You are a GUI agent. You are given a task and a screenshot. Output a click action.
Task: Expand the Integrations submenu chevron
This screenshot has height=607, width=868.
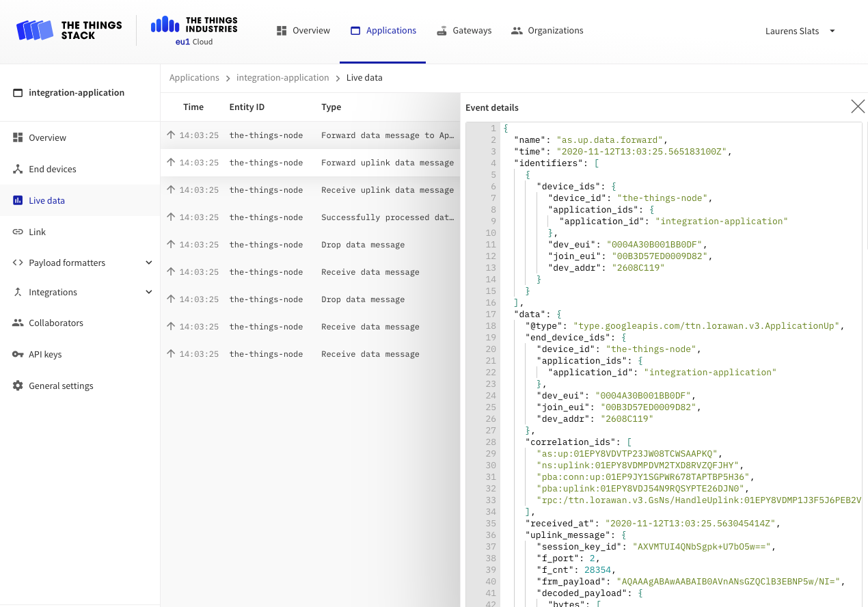(149, 292)
